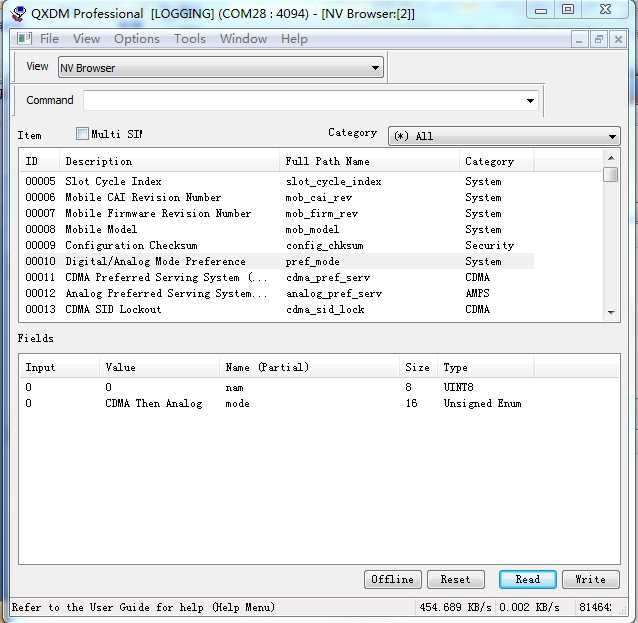Select item 00006 Mobile CAI Revision Number
The width and height of the screenshot is (638, 623).
pos(277,197)
